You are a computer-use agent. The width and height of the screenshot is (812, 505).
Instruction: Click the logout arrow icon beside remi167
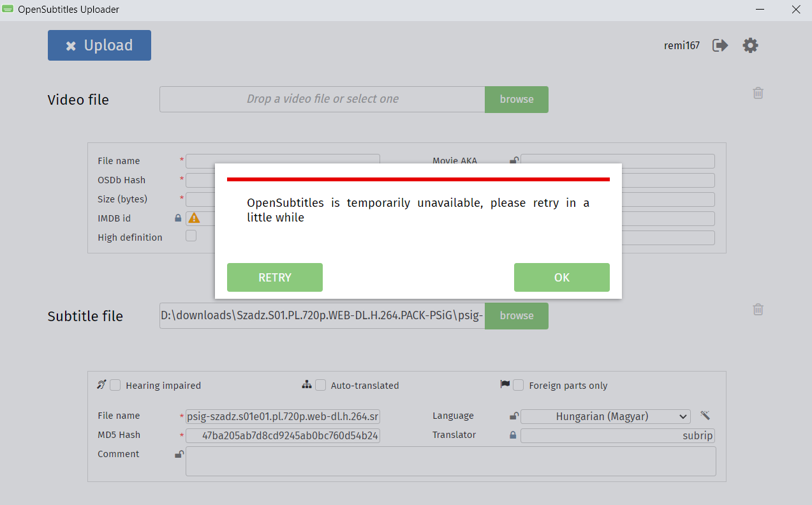pos(720,45)
